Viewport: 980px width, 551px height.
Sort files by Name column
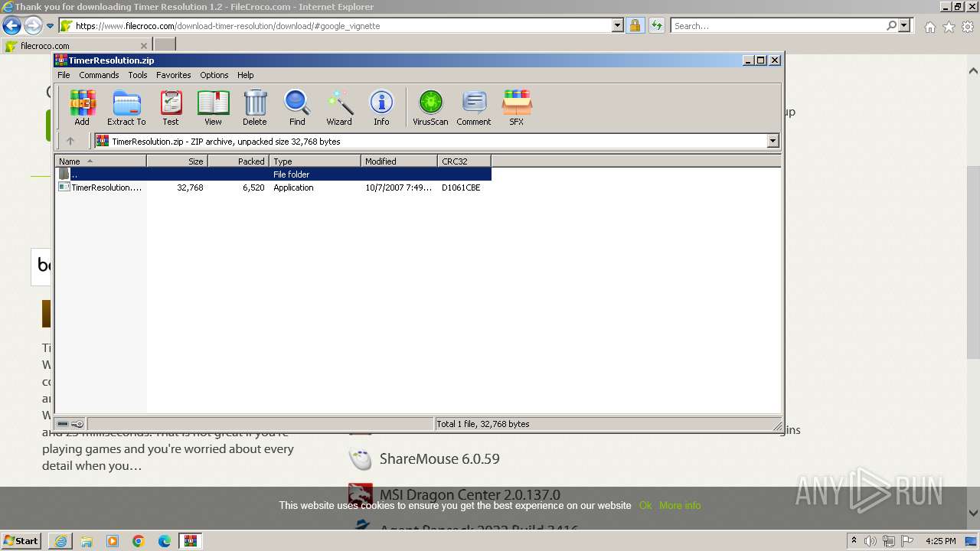[x=100, y=161]
